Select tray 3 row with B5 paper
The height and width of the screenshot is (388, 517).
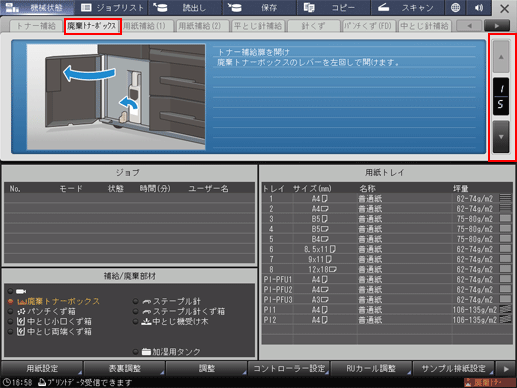coord(387,219)
